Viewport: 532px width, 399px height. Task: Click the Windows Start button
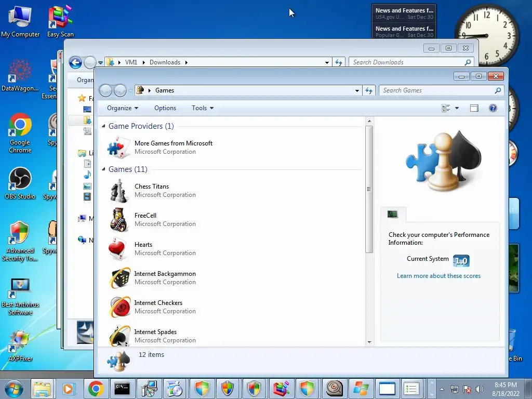point(14,389)
